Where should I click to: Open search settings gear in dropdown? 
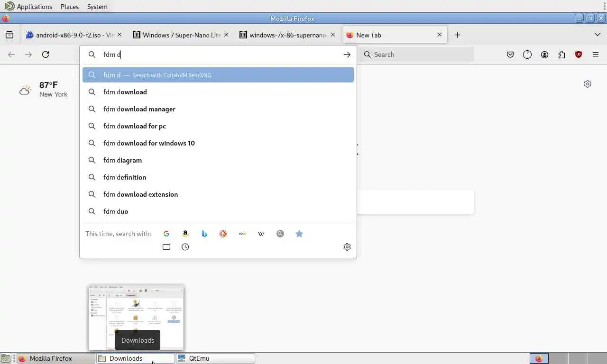pyautogui.click(x=347, y=247)
